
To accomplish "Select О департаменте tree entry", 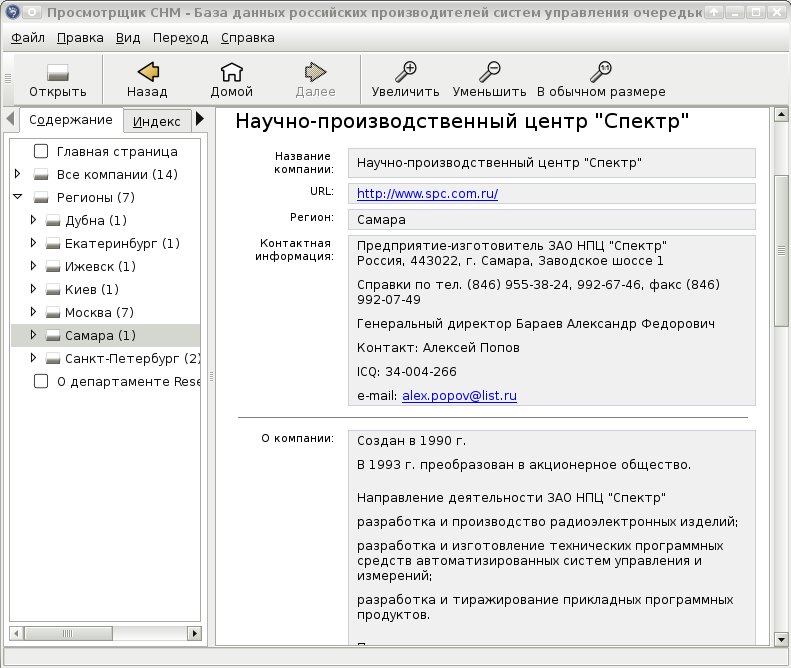I will tap(128, 382).
